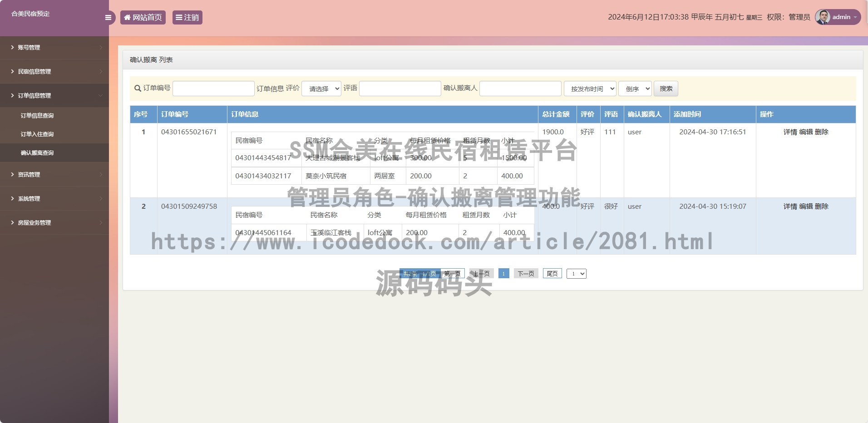This screenshot has width=868, height=423.
Task: Open the admin dropdown caret
Action: [x=855, y=17]
